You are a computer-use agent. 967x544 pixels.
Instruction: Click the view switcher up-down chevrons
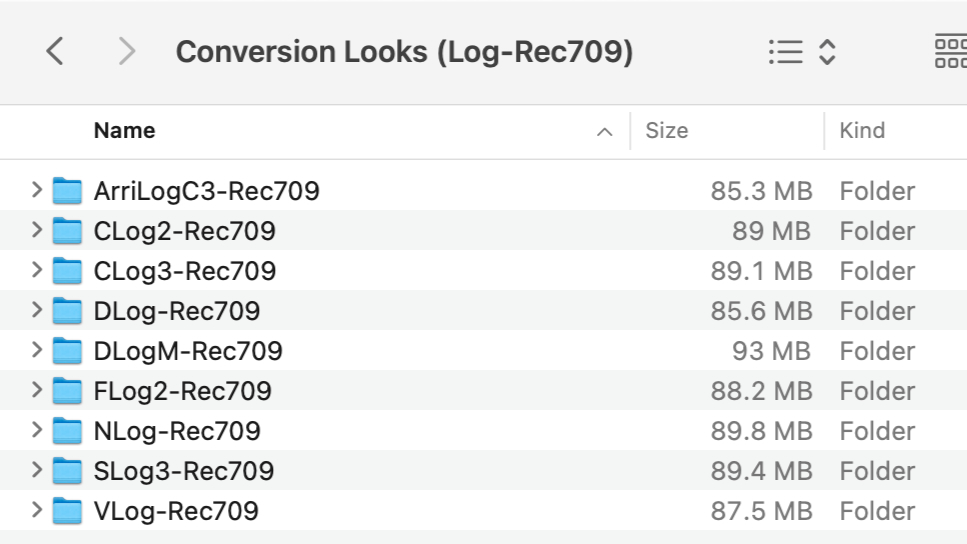coord(827,52)
